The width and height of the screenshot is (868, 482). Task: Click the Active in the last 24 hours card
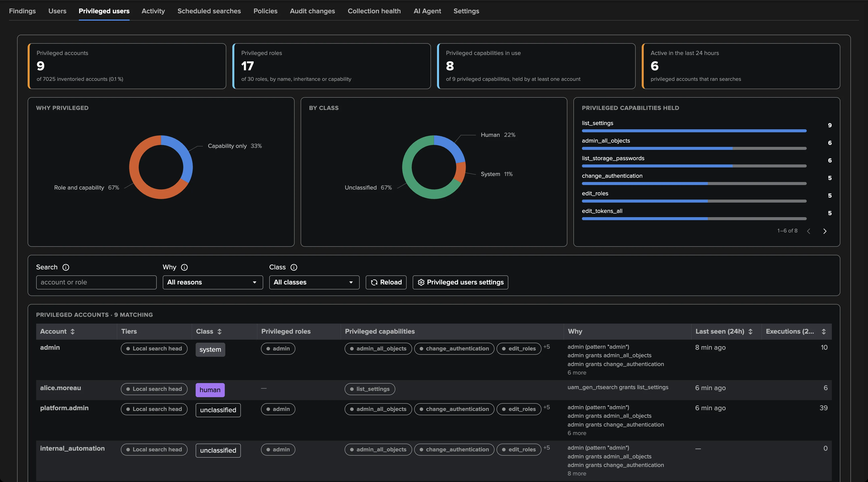(x=741, y=66)
